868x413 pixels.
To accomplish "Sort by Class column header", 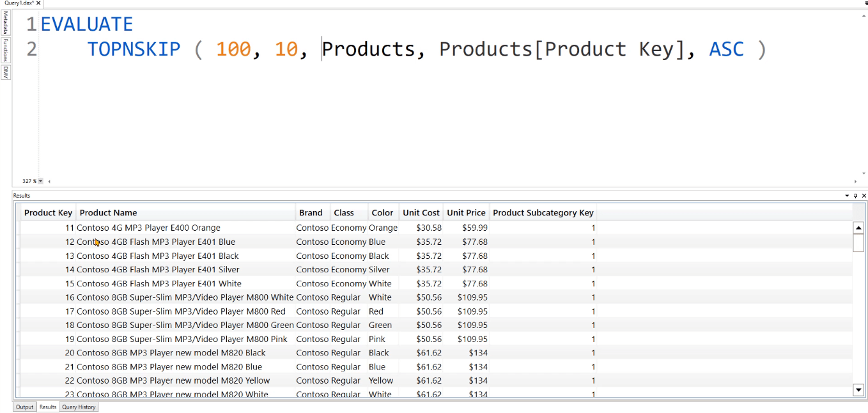I will click(x=348, y=213).
